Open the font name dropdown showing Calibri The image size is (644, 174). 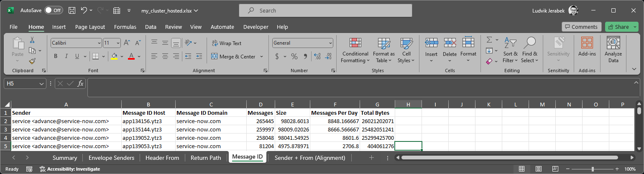click(x=99, y=43)
